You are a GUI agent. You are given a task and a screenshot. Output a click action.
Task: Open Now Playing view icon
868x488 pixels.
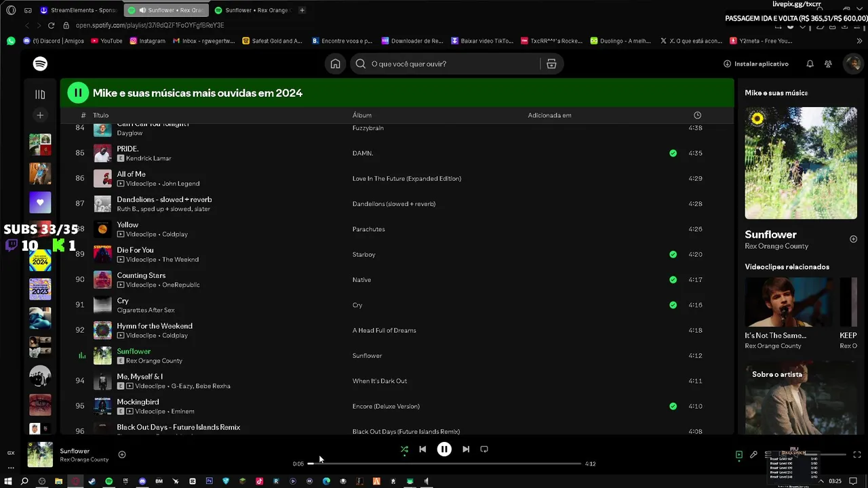coord(739,455)
